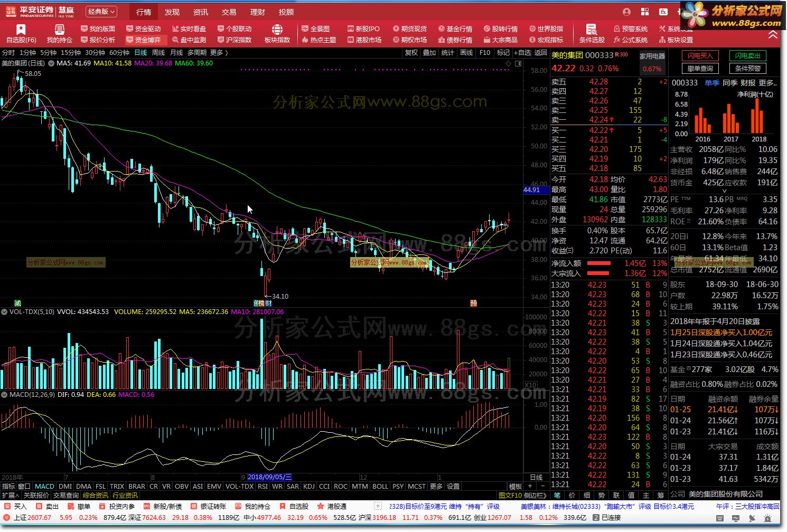Click the 模板 template button
787x532 pixels.
(516, 486)
